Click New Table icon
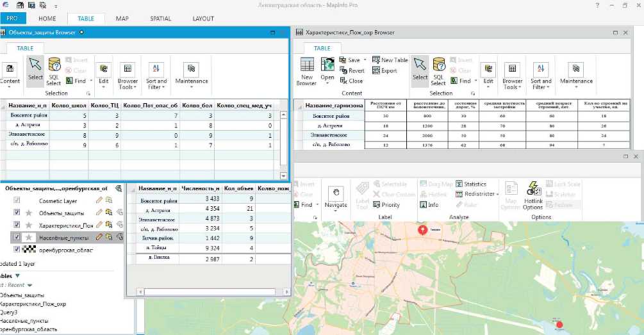 (x=390, y=60)
